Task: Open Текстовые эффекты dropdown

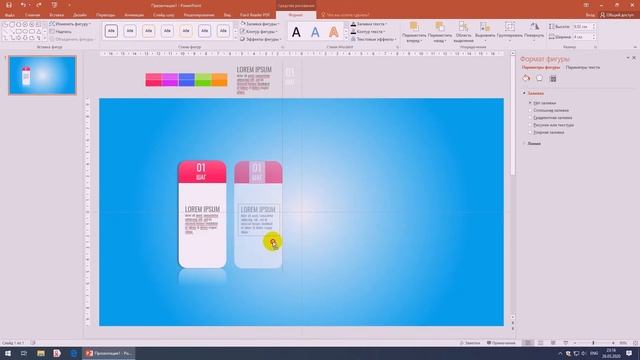Action: point(373,39)
